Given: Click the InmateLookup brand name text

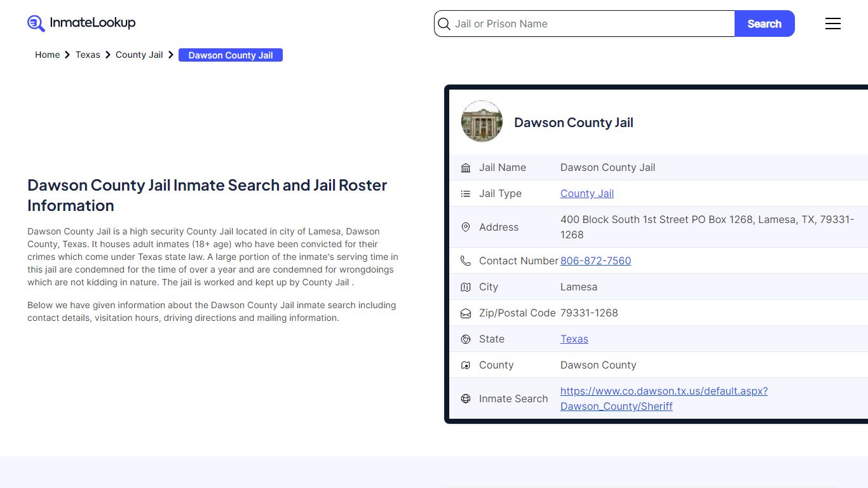Looking at the screenshot, I should (x=93, y=23).
